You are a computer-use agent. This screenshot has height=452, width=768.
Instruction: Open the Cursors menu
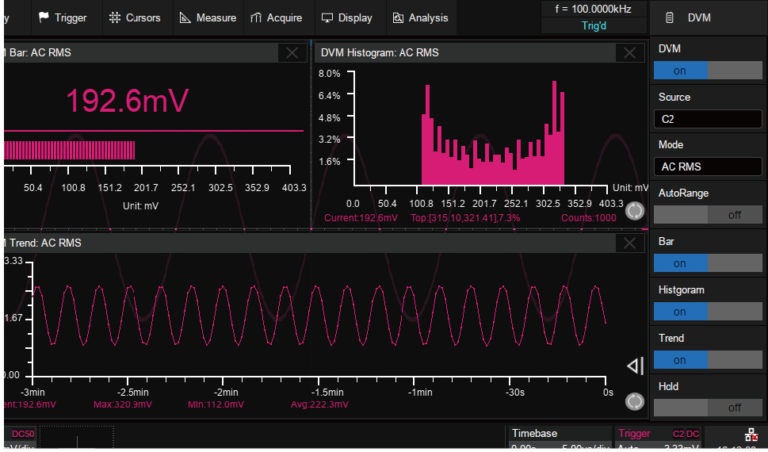(134, 17)
